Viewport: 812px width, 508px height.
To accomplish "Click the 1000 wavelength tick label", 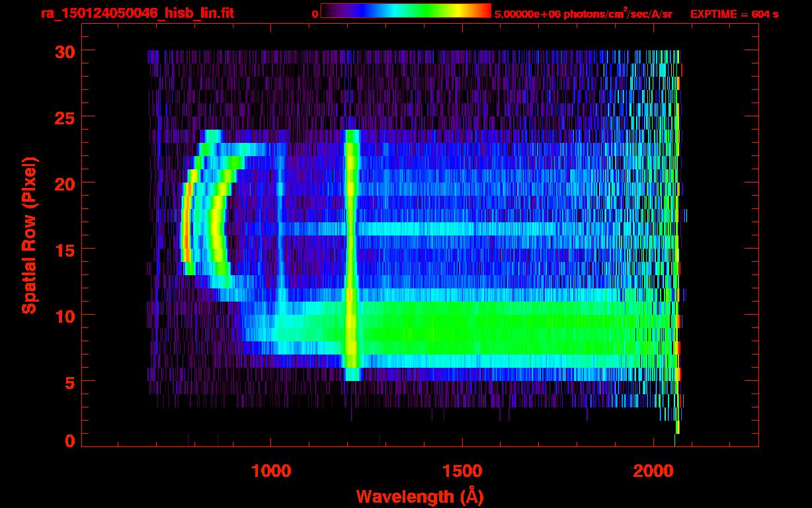I will coord(271,470).
